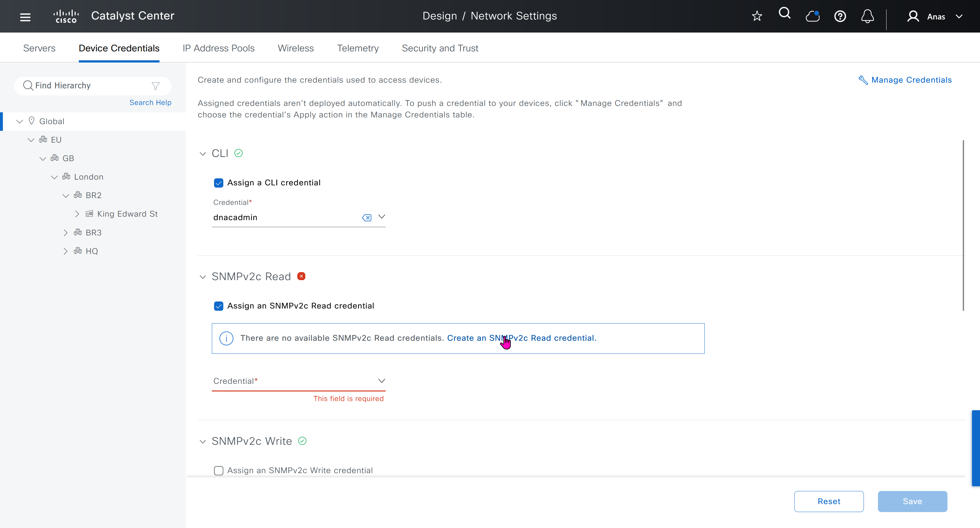Switch to the IP Address Pools tab
Image resolution: width=980 pixels, height=528 pixels.
click(219, 48)
